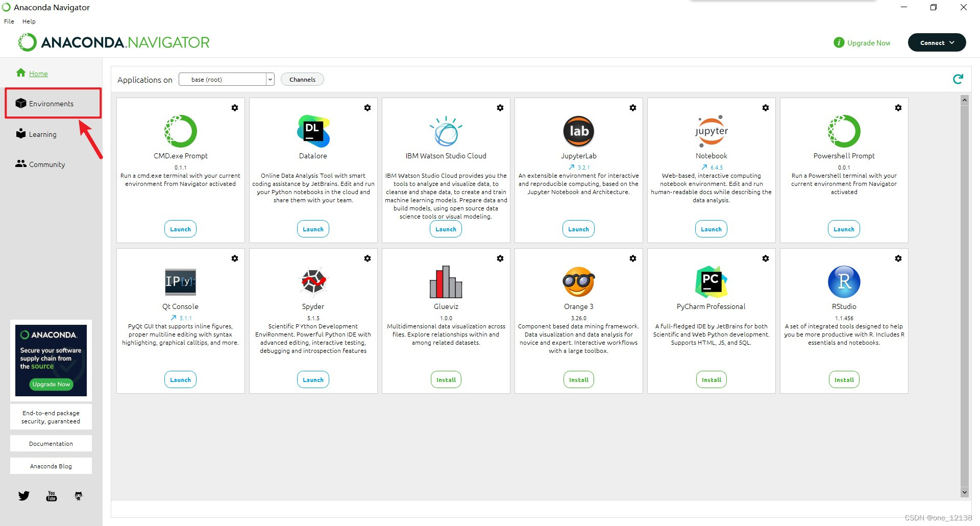The image size is (980, 526).
Task: Launch Jupyter Notebook
Action: pyautogui.click(x=711, y=229)
